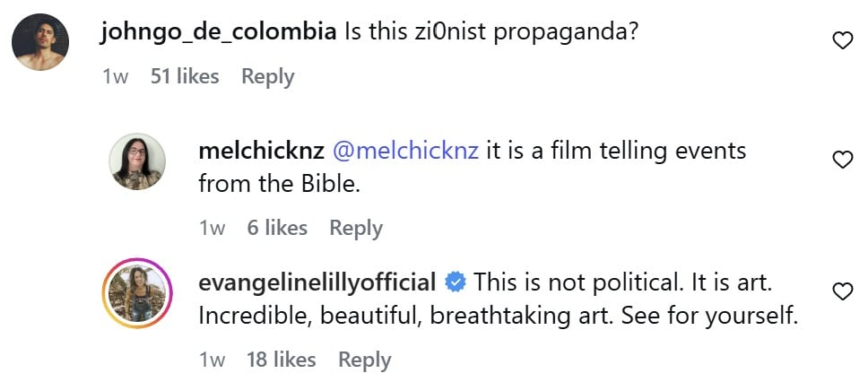
Task: Open the johngo_de_colombia username link
Action: (x=219, y=34)
